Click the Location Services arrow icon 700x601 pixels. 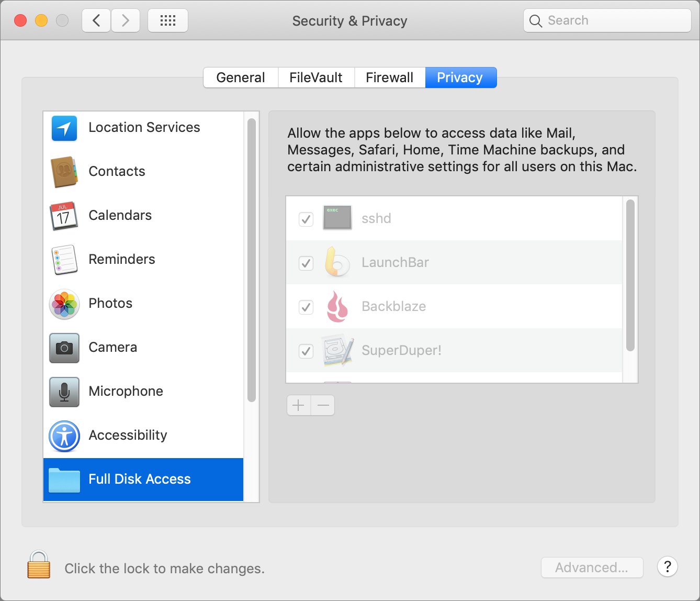tap(64, 128)
